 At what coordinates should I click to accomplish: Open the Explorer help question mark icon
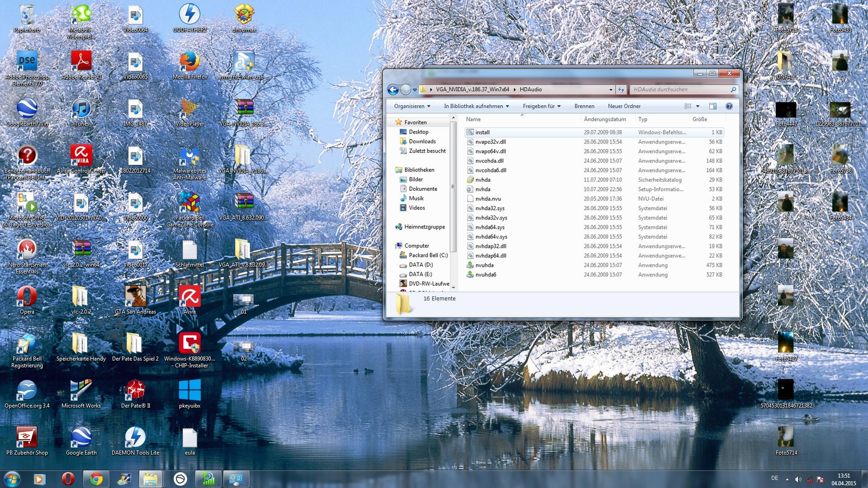pos(729,106)
